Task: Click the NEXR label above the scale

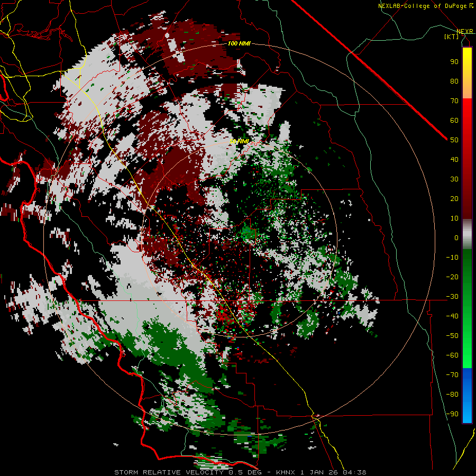Action: pyautogui.click(x=465, y=31)
